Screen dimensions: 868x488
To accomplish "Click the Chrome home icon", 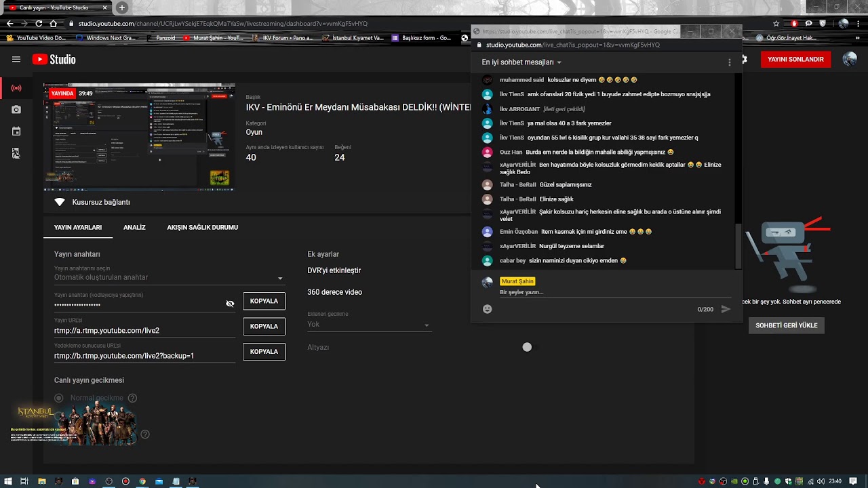I will (53, 23).
